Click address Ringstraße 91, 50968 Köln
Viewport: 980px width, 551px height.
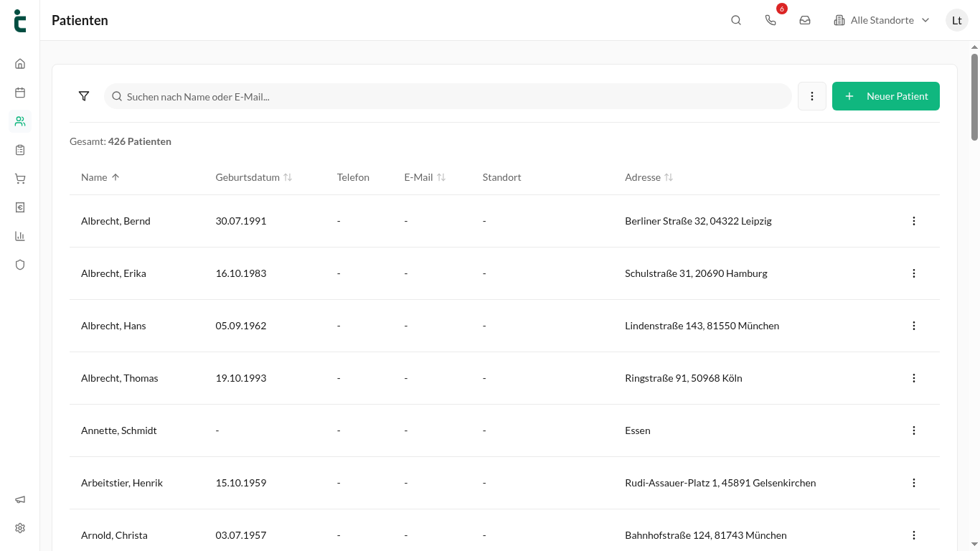coord(684,378)
